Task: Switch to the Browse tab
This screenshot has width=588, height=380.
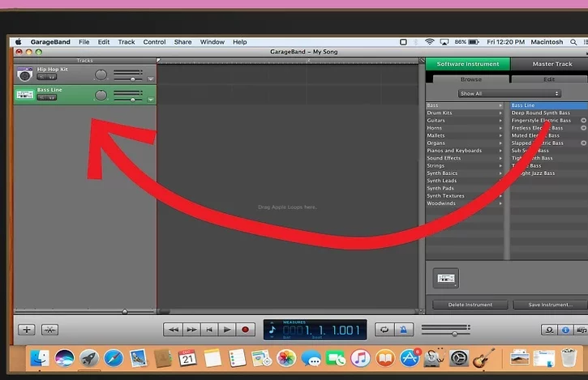Action: 471,79
